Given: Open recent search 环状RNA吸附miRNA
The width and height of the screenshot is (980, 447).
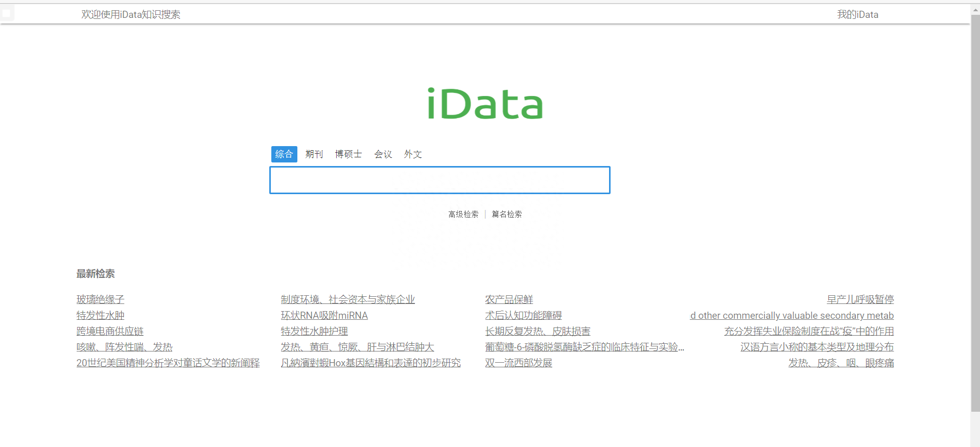Looking at the screenshot, I should 324,315.
